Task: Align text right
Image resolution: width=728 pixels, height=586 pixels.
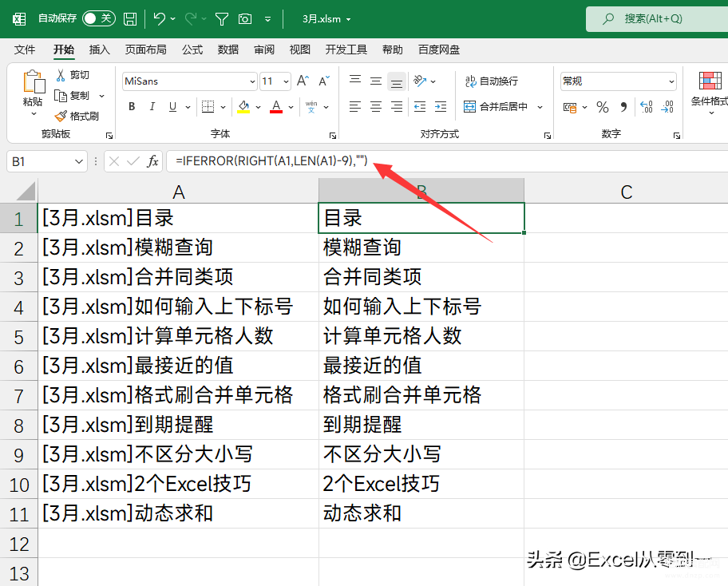Action: point(397,107)
